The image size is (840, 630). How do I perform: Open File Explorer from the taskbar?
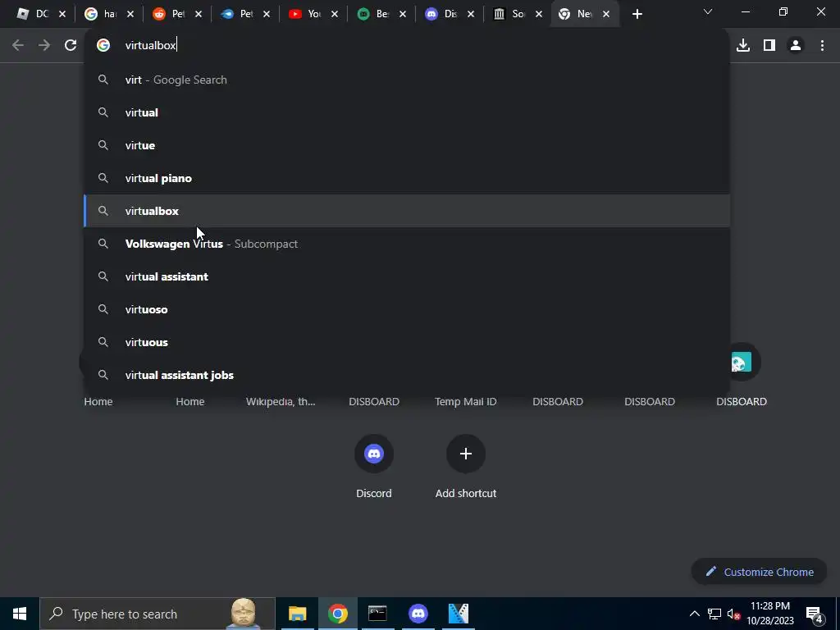pos(297,614)
